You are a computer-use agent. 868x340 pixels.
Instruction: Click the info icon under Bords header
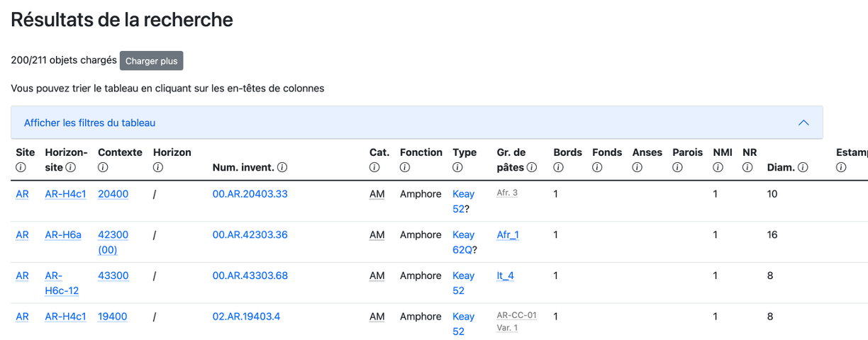[558, 168]
